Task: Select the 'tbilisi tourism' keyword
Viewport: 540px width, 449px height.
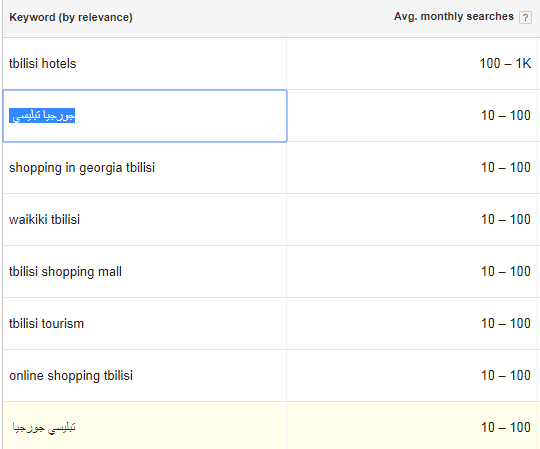Action: click(x=46, y=324)
